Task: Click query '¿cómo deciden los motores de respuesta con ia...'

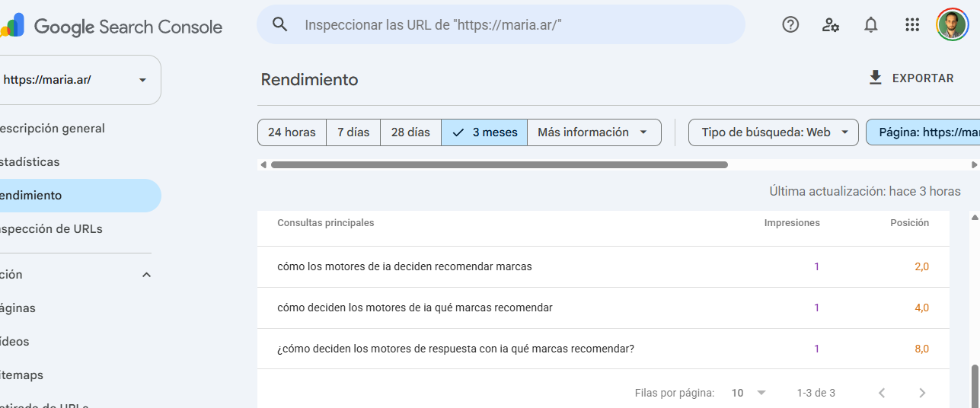Action: coord(455,349)
